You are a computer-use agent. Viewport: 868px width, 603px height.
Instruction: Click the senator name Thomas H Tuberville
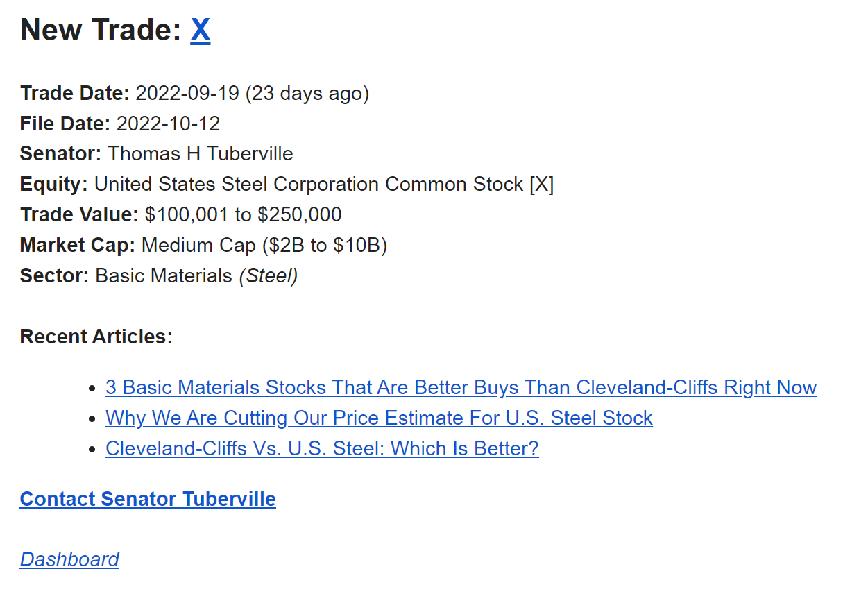pos(201,154)
